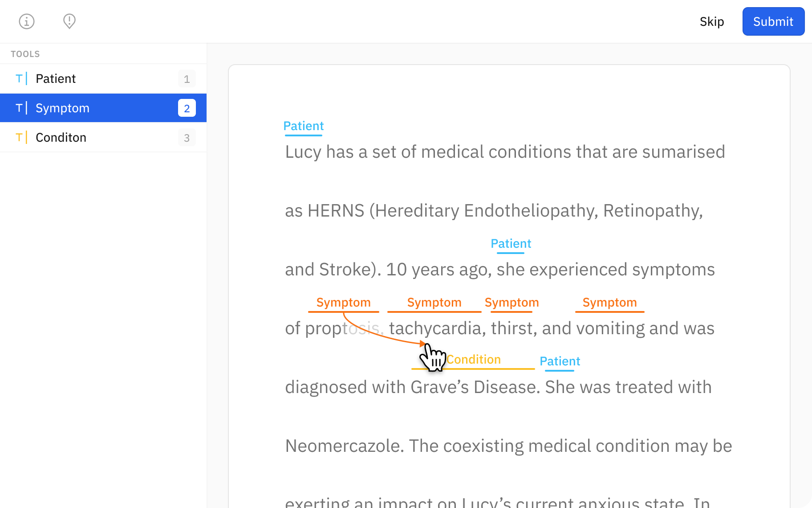Click the TOOLS panel header
This screenshot has height=508, width=812.
(25, 53)
